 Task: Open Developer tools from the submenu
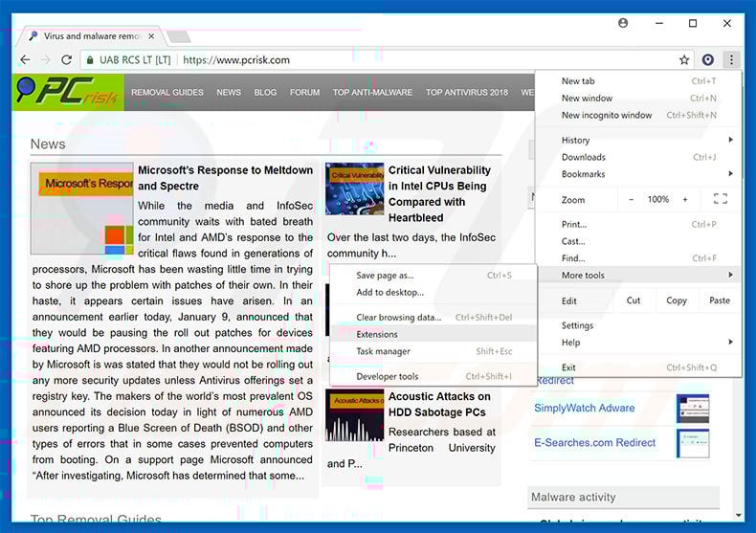434,376
